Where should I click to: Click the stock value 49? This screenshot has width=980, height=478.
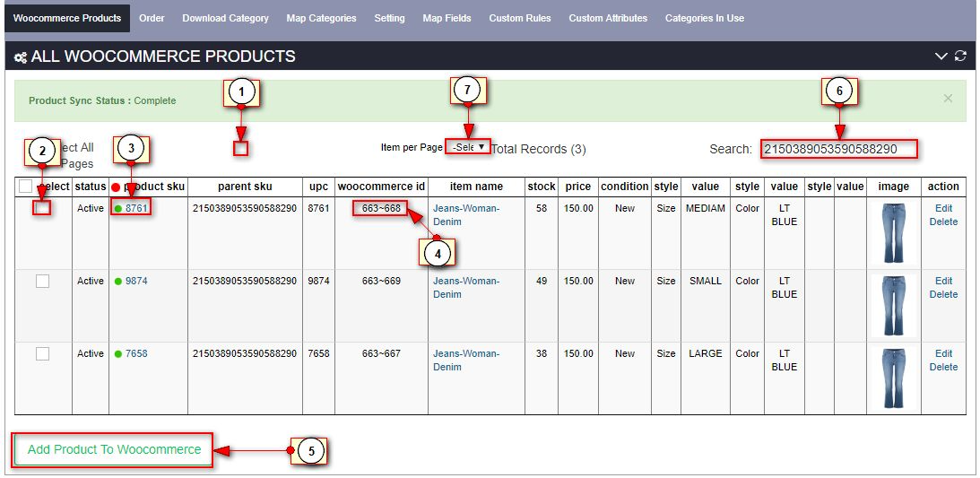[542, 282]
